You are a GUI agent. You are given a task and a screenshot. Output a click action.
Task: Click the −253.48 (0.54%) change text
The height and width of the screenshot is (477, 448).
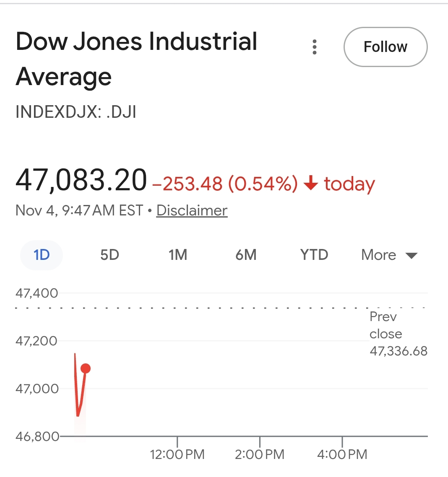(225, 184)
